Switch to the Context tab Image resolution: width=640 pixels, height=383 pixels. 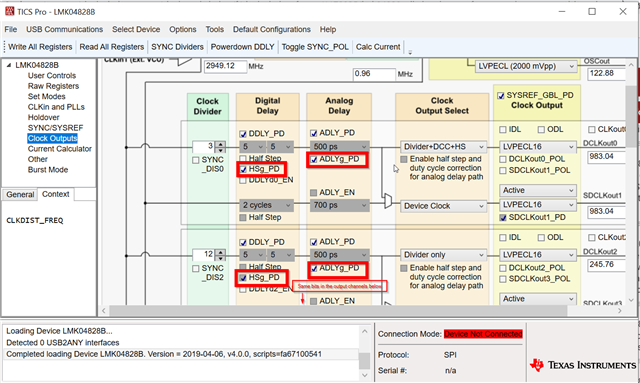click(x=56, y=194)
